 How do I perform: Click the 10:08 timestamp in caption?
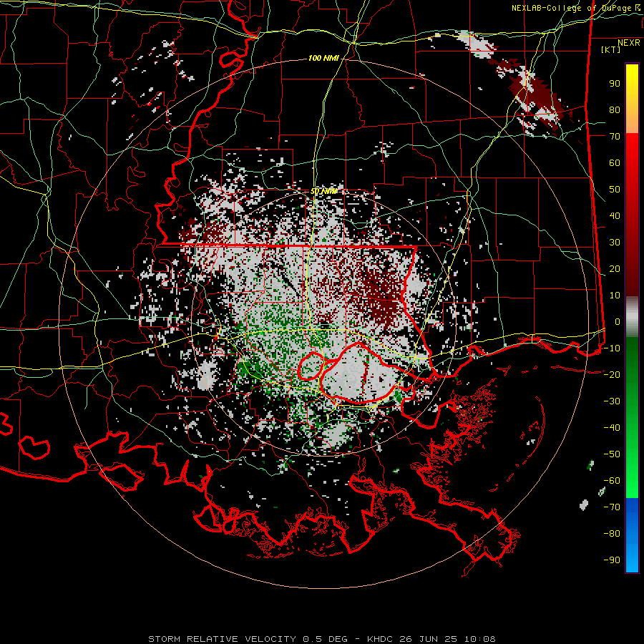pos(479,639)
